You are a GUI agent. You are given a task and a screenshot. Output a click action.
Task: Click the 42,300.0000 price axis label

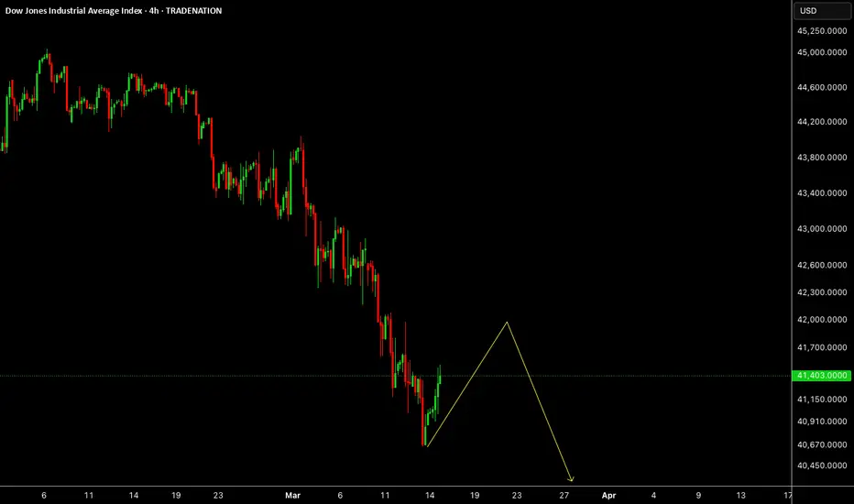[822, 292]
